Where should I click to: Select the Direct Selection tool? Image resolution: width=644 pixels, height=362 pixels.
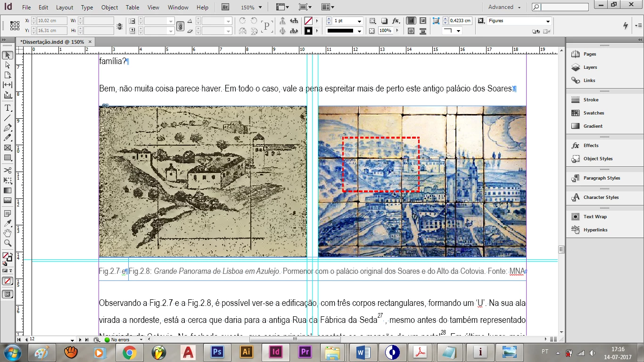(8, 65)
